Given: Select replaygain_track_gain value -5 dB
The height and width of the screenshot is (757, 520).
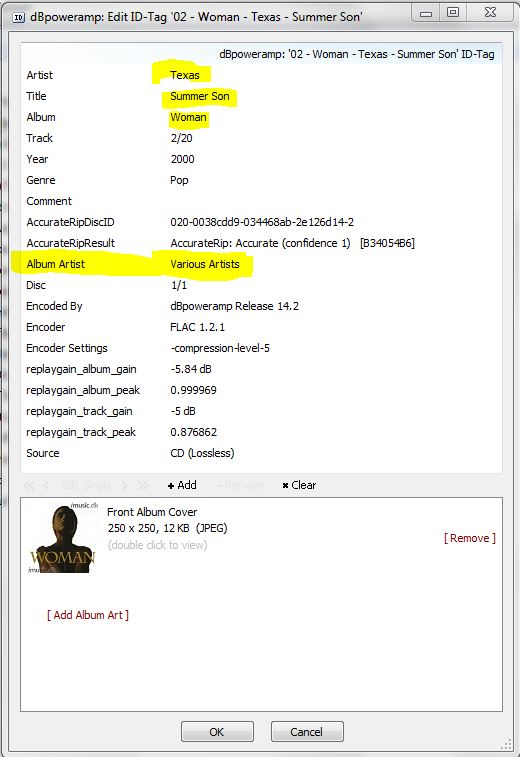Looking at the screenshot, I should point(183,411).
